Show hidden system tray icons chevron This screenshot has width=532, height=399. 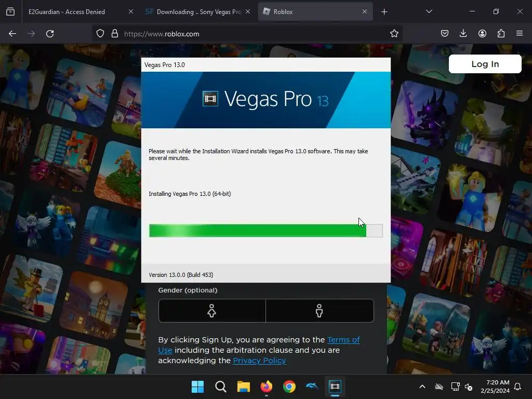click(x=422, y=387)
